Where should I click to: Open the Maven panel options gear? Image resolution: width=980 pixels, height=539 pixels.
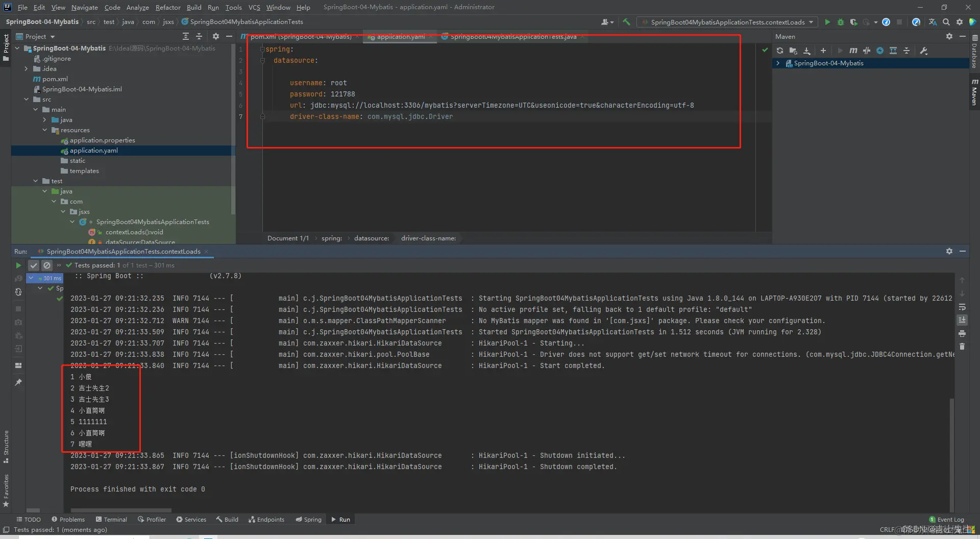coord(949,36)
